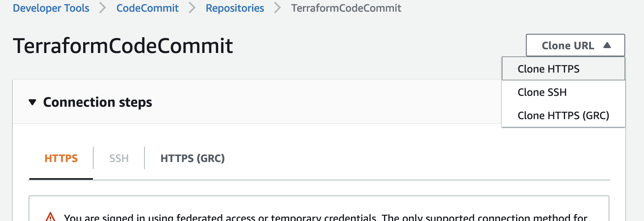Click the Connection steps heading text
Image resolution: width=644 pixels, height=221 pixels.
click(x=97, y=102)
